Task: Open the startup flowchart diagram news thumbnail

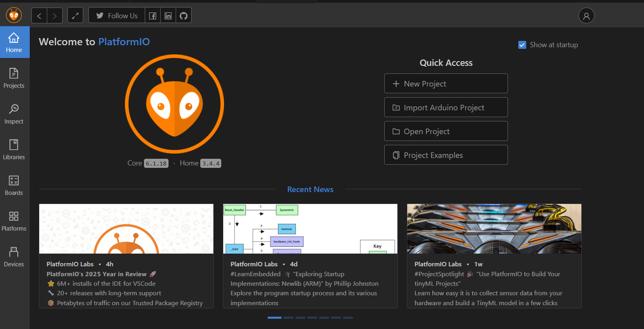Action: pos(310,229)
